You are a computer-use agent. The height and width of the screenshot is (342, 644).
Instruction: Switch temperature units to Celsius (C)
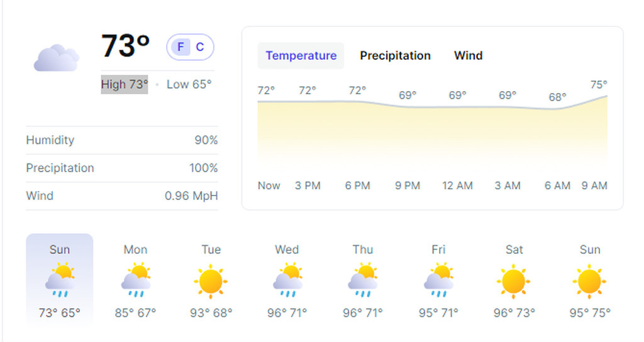click(x=199, y=47)
